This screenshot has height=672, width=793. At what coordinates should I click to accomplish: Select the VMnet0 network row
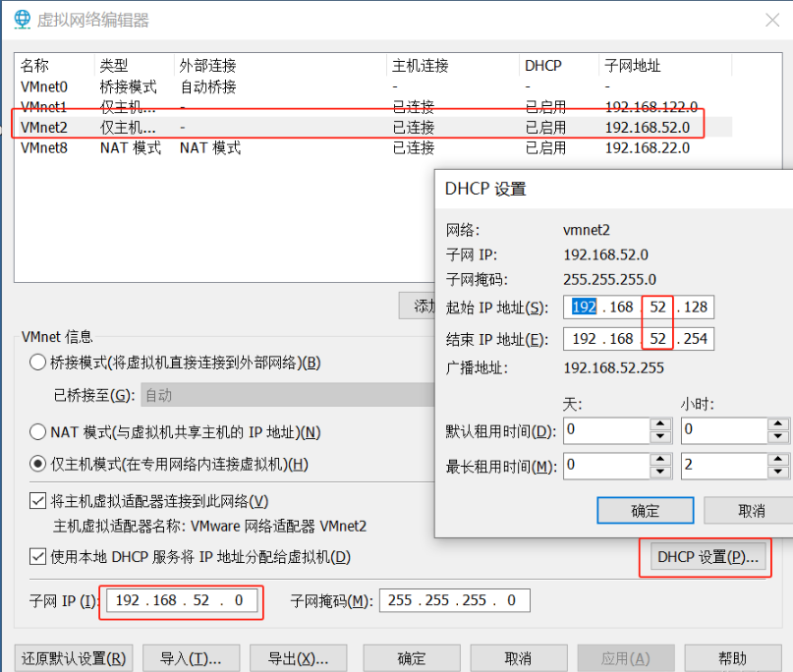[375, 86]
